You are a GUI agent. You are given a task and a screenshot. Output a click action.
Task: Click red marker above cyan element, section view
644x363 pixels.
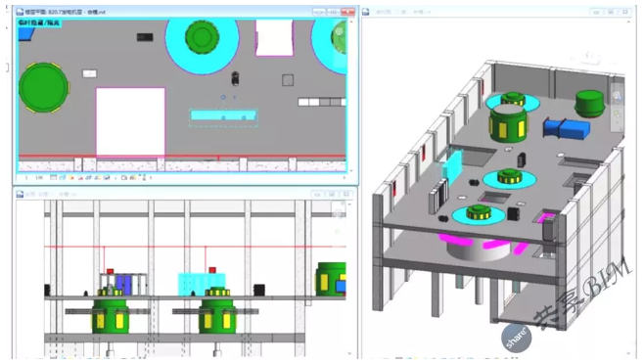212,270
